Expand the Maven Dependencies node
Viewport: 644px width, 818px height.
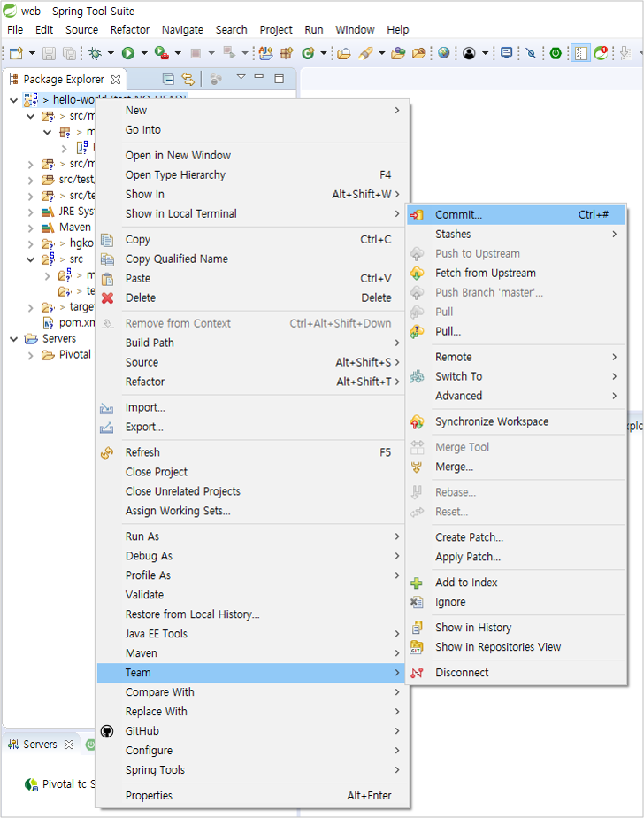point(30,228)
